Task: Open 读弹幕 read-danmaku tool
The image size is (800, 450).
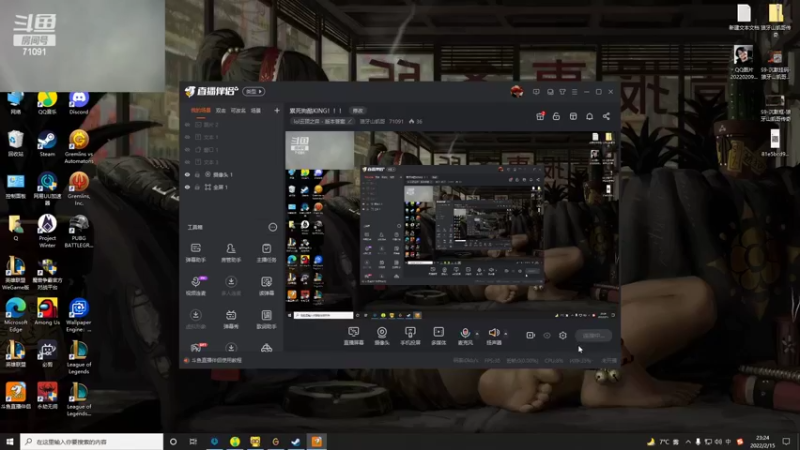Action: point(266,286)
